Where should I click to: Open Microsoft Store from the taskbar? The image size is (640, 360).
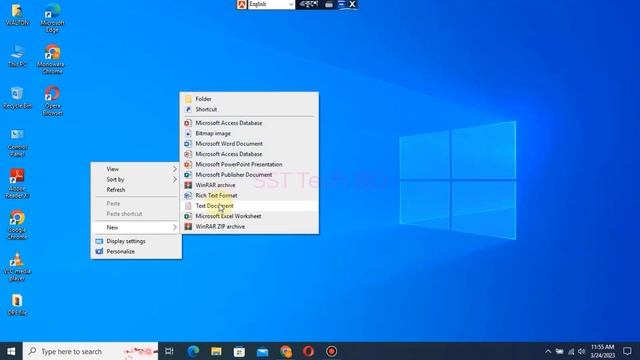coord(239,351)
